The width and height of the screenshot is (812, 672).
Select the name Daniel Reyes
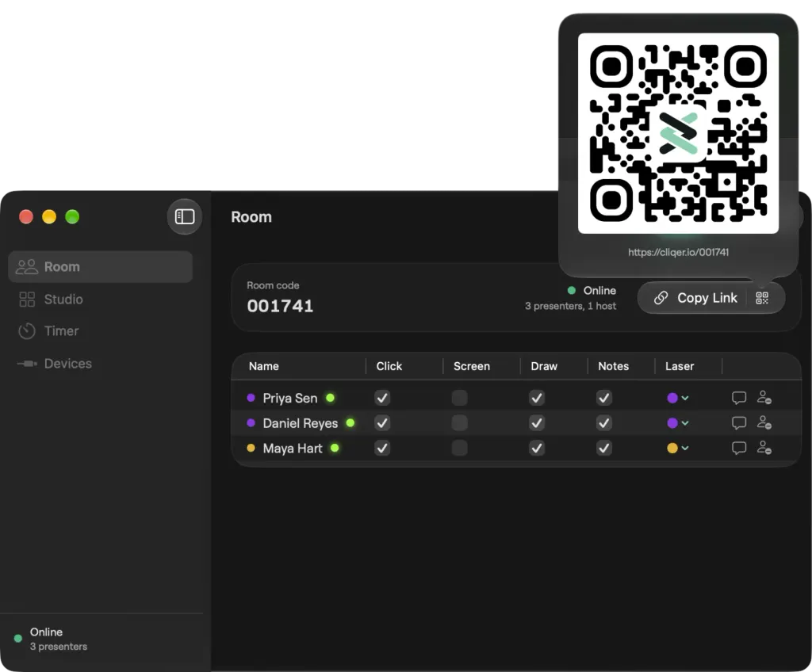pyautogui.click(x=301, y=423)
